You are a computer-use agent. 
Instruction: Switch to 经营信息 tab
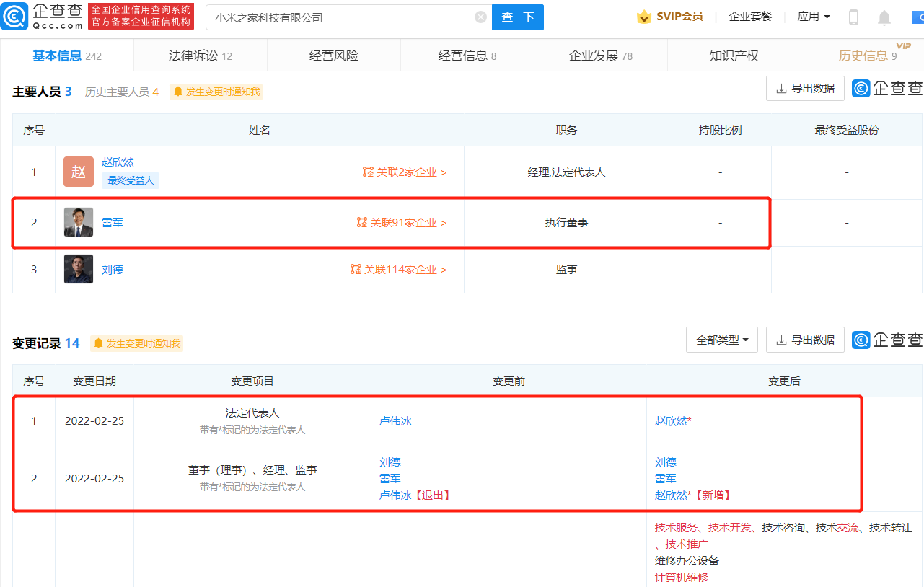click(x=467, y=56)
